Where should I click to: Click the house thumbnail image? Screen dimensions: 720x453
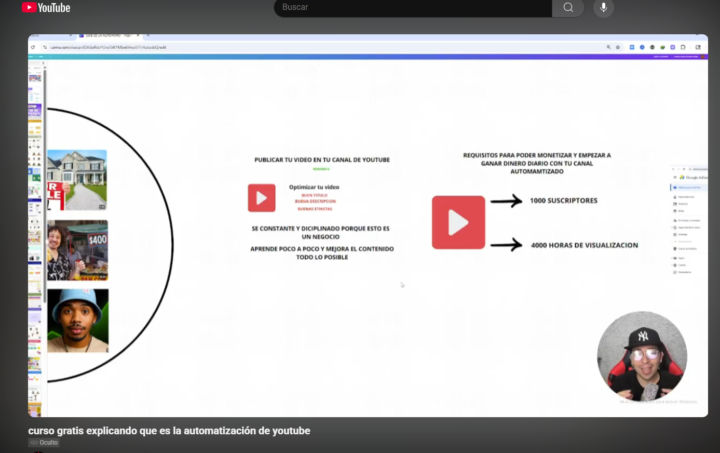(77, 180)
